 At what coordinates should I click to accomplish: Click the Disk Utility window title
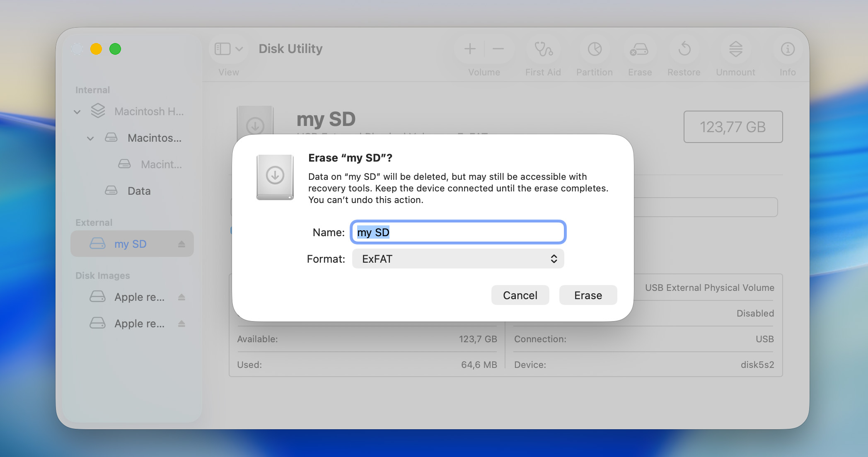pyautogui.click(x=290, y=49)
